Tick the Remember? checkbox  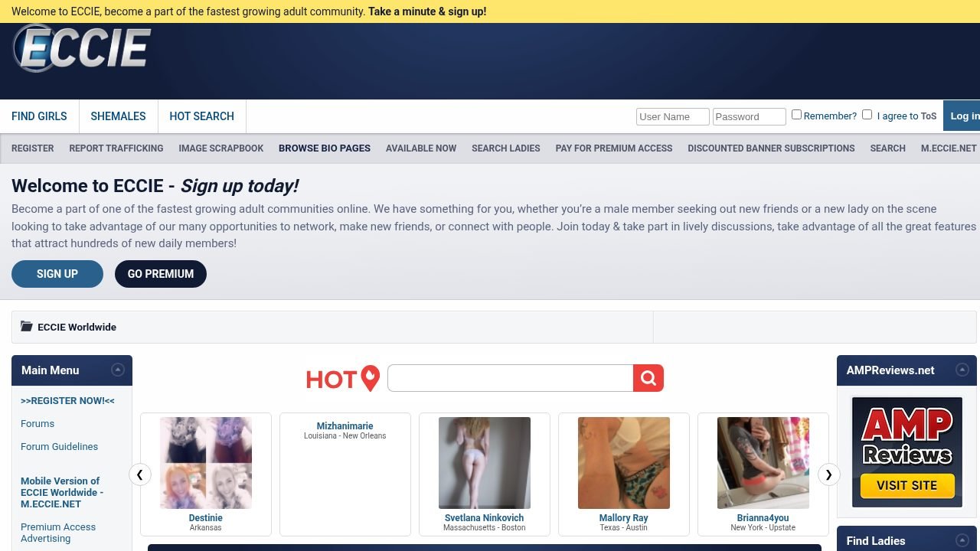click(x=796, y=115)
